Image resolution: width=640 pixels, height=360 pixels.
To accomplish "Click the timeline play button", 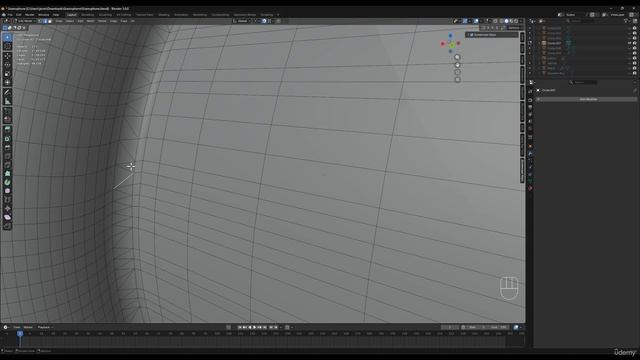I will pyautogui.click(x=255, y=327).
